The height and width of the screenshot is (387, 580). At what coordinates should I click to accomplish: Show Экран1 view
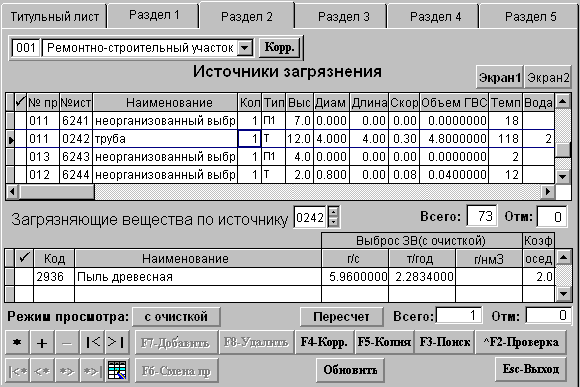point(499,77)
